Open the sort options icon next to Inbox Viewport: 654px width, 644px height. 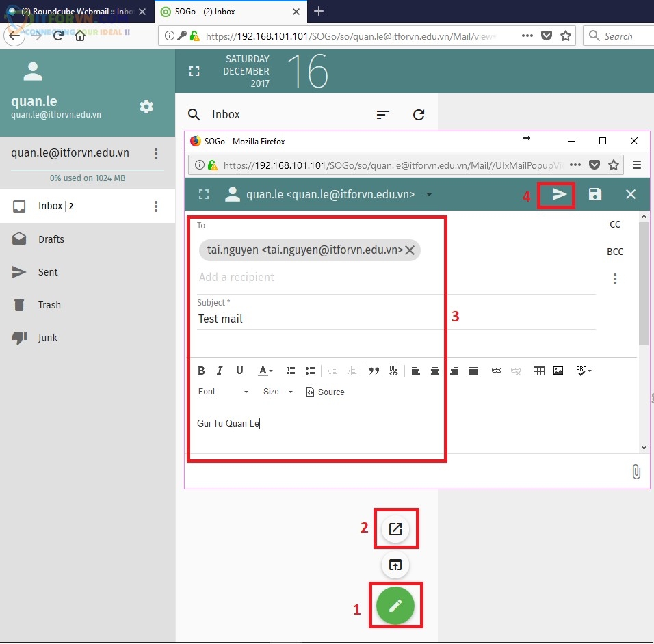pos(383,115)
